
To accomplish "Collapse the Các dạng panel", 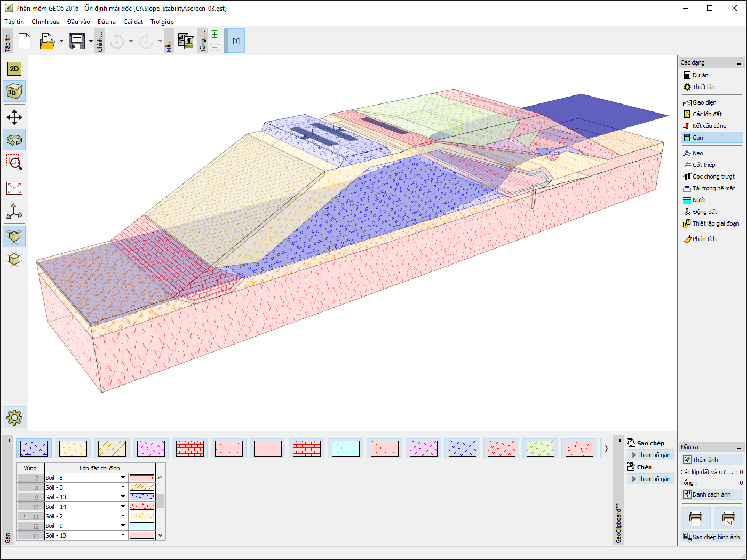I will pos(739,63).
